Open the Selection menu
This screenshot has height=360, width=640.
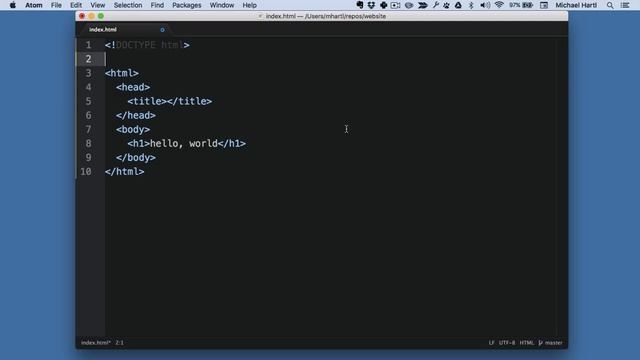(128, 5)
